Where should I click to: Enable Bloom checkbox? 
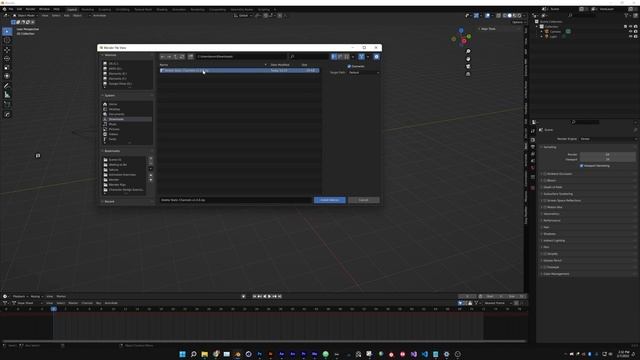point(545,180)
